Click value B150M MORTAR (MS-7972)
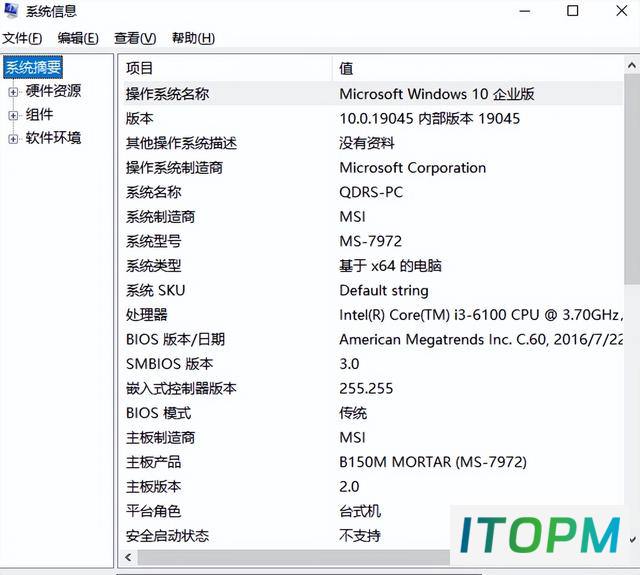Image resolution: width=640 pixels, height=575 pixels. (433, 462)
